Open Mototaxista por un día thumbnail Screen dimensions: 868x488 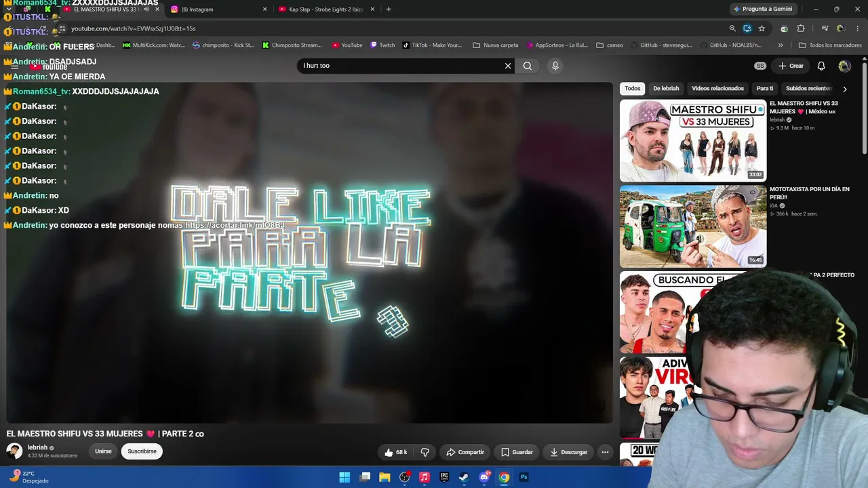693,226
